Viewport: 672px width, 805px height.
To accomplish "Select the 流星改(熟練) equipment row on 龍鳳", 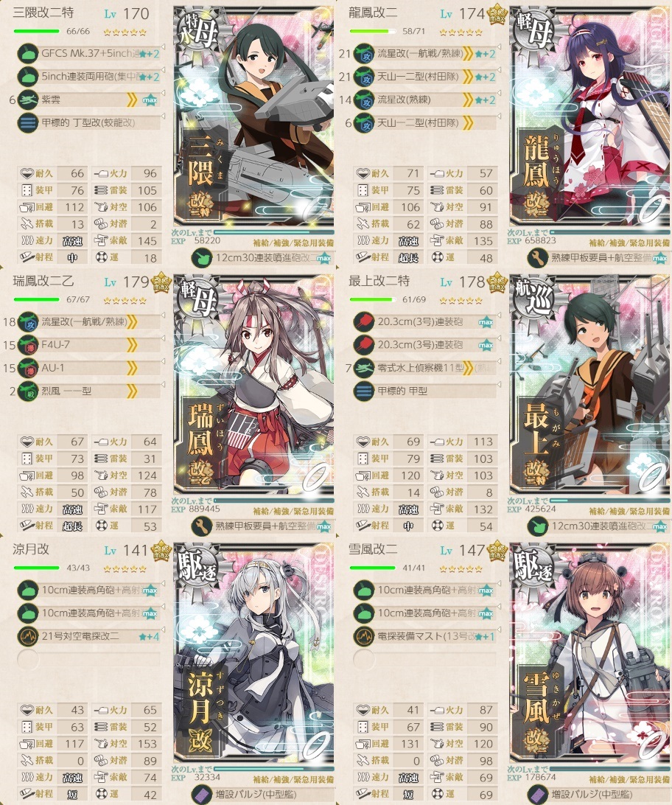I will pyautogui.click(x=424, y=100).
